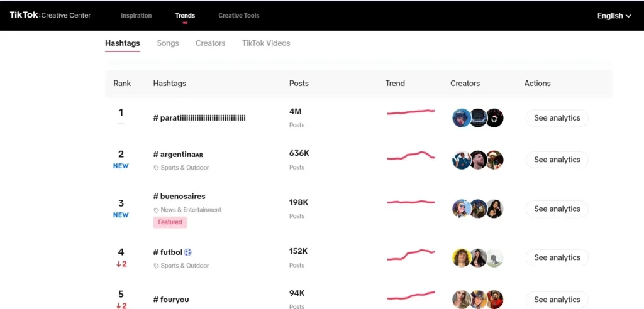Click the Trend column header

point(395,84)
